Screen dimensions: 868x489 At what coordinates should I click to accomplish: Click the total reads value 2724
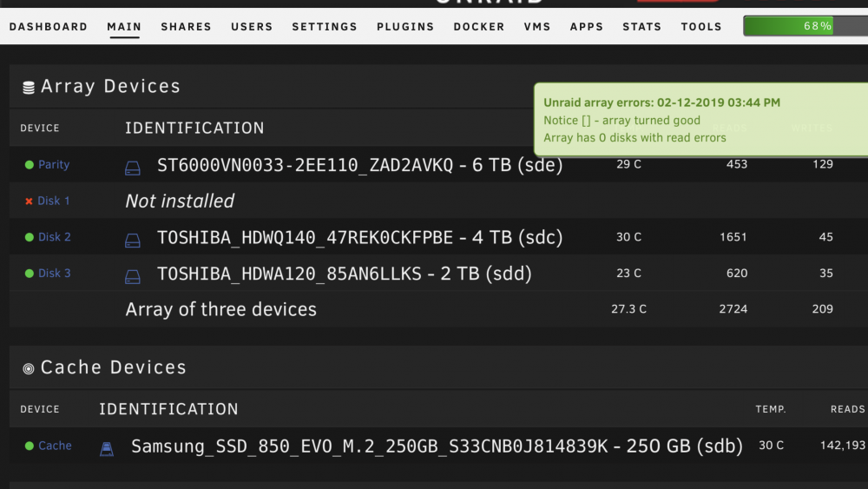pos(733,309)
